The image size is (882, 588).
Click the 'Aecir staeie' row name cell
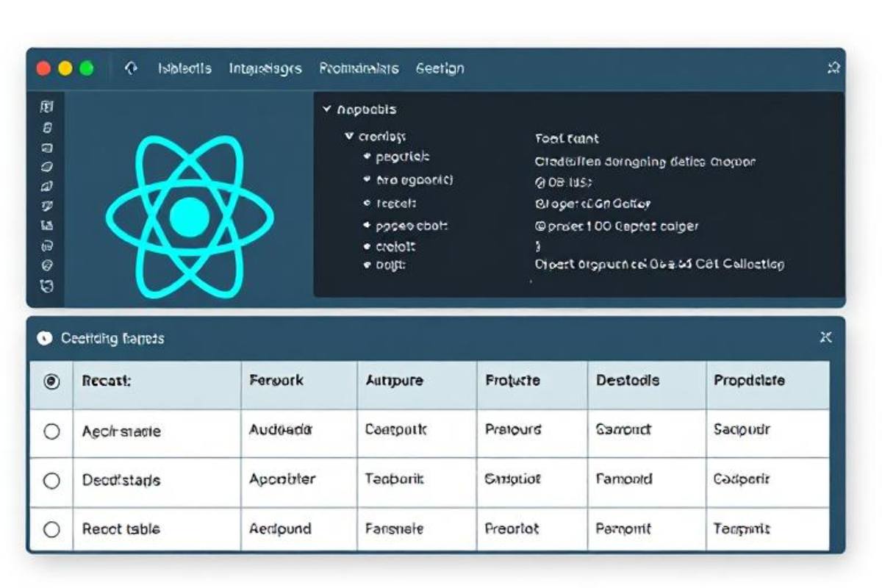click(x=157, y=434)
